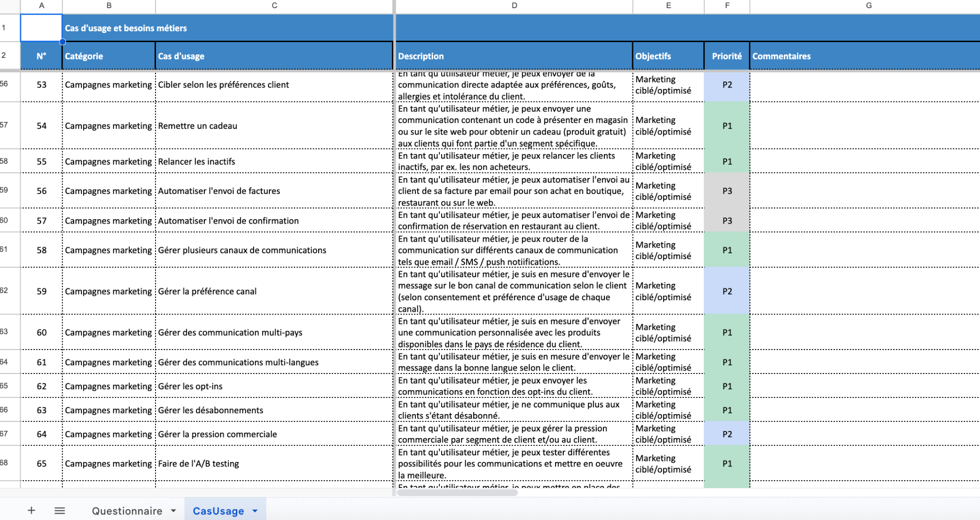Click the P1 priority cell for row 65

pyautogui.click(x=727, y=463)
